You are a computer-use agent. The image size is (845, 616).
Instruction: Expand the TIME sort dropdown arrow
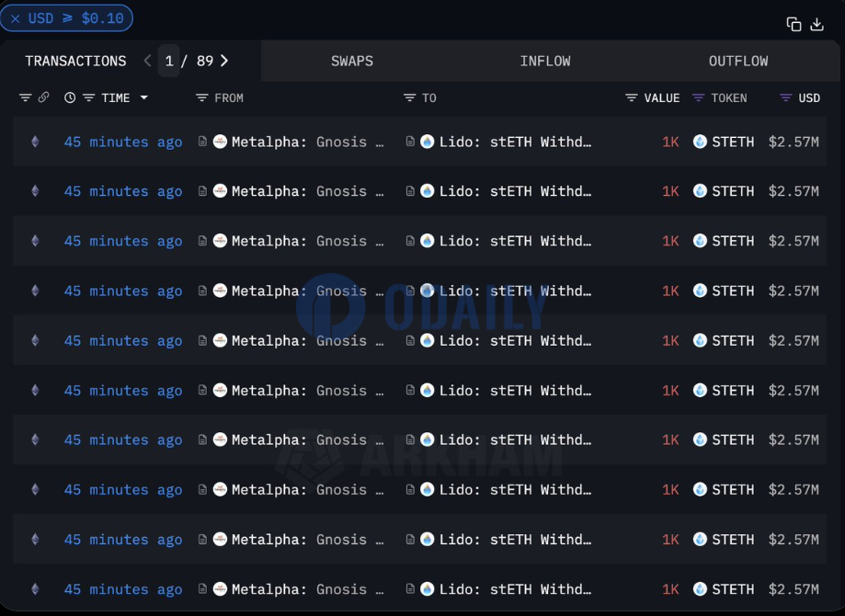pos(143,97)
